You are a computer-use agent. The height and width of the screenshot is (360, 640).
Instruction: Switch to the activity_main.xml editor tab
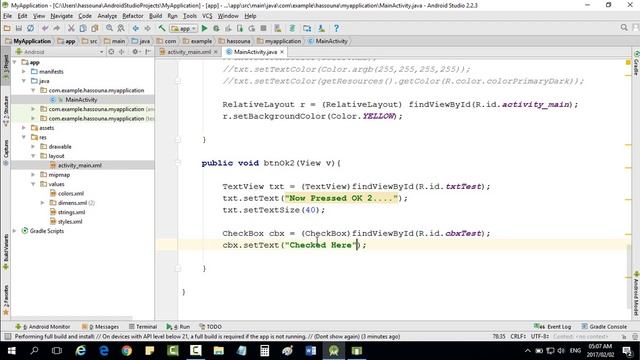pos(189,52)
